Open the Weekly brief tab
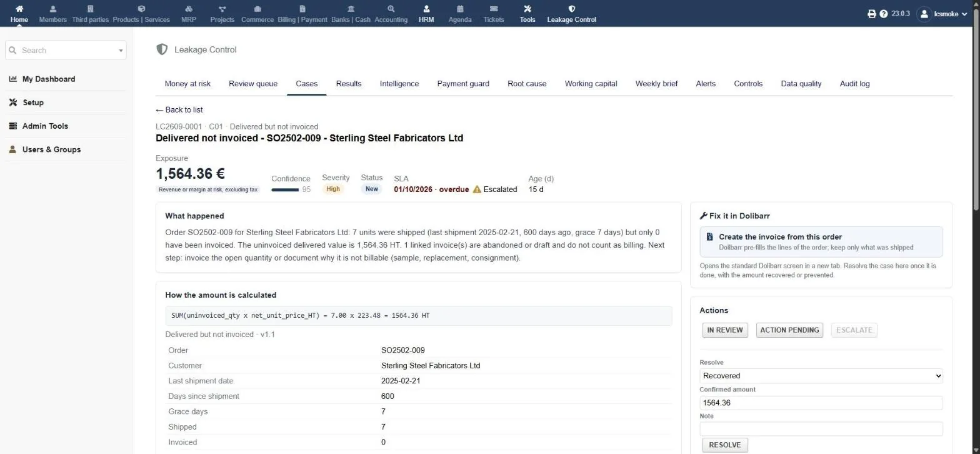The height and width of the screenshot is (454, 980). click(656, 83)
